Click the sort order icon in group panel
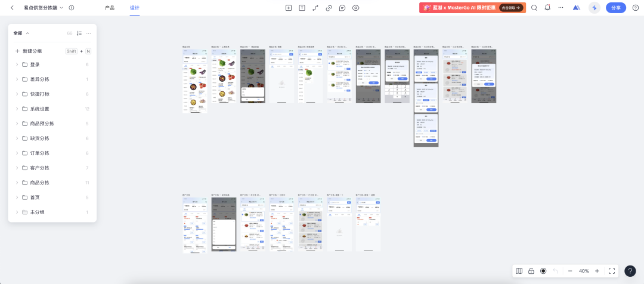 (x=79, y=33)
